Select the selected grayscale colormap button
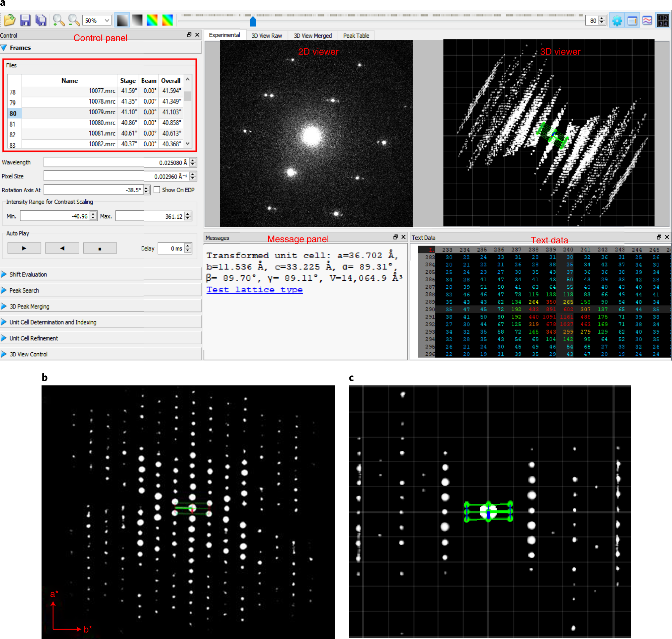Screen dimensions: 672x639 pyautogui.click(x=122, y=20)
